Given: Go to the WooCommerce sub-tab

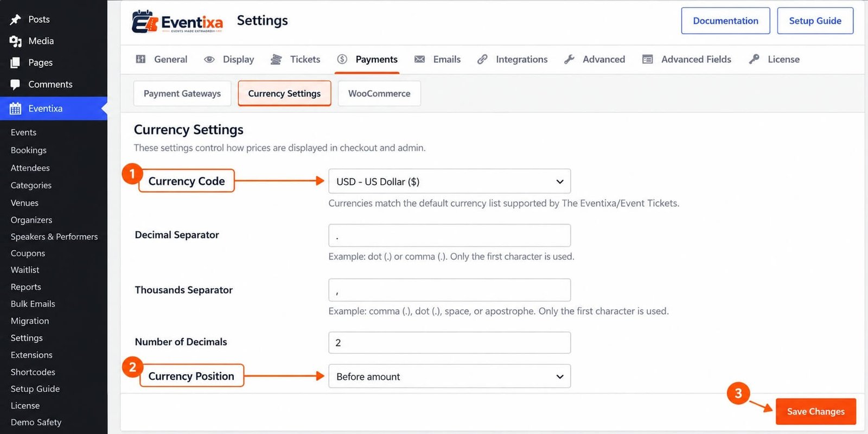Looking at the screenshot, I should (379, 93).
